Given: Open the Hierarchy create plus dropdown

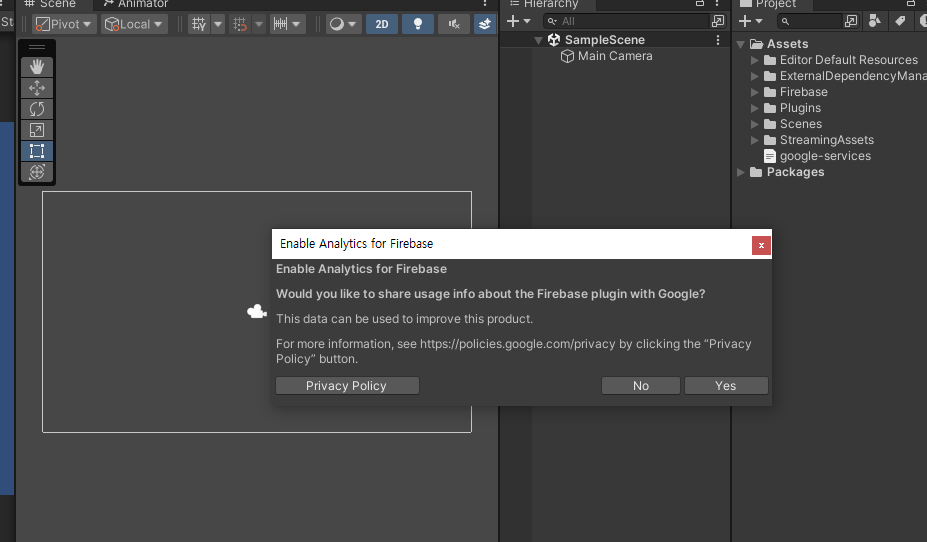Looking at the screenshot, I should pyautogui.click(x=518, y=21).
